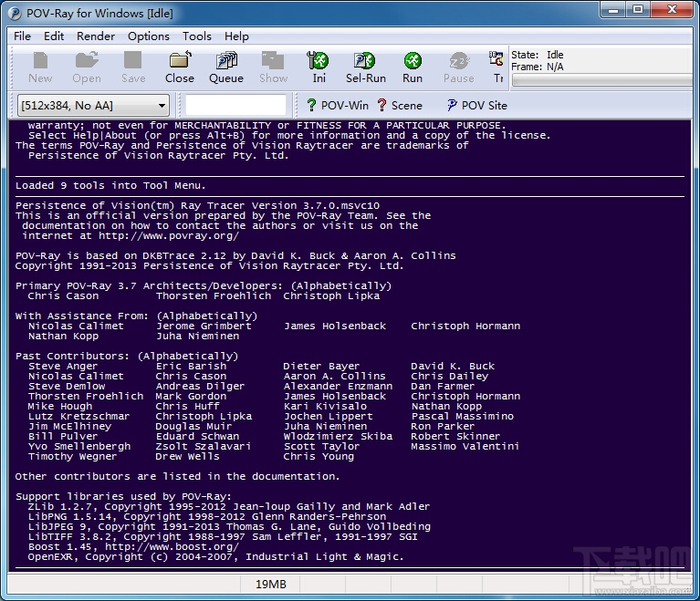
Task: Open the Tools menu
Action: pos(197,36)
